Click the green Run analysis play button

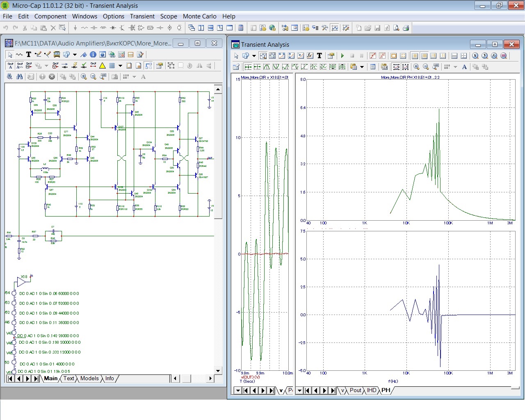click(x=342, y=56)
